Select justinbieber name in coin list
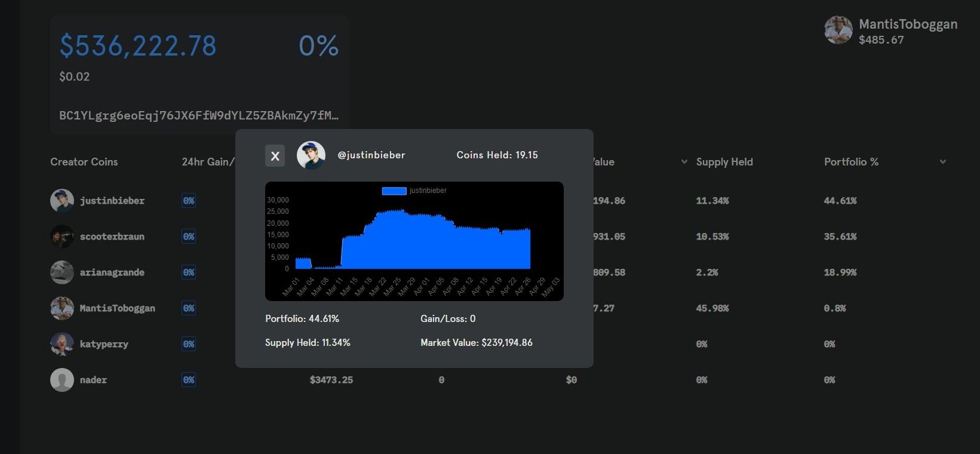Screen dimensions: 980x454 coord(112,201)
